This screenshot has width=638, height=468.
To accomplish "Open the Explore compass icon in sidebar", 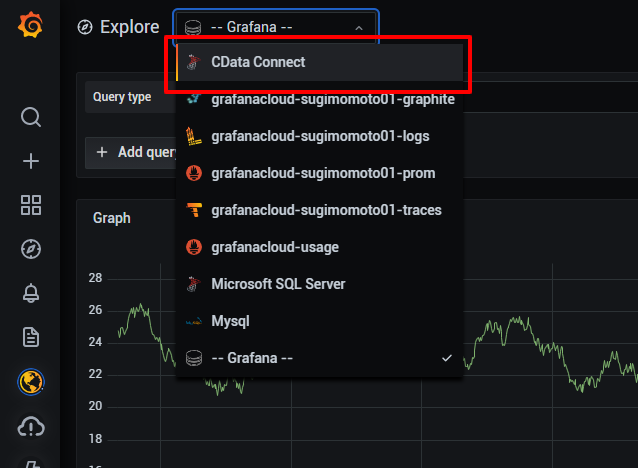I will click(x=31, y=249).
